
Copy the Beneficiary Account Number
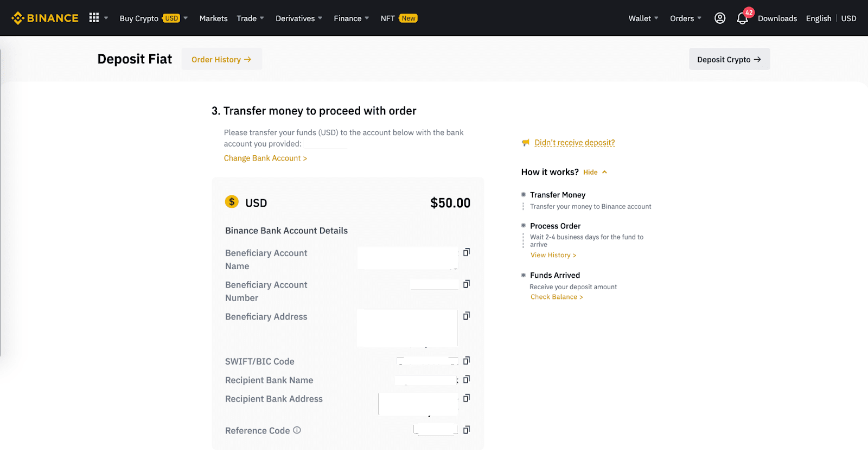point(467,284)
